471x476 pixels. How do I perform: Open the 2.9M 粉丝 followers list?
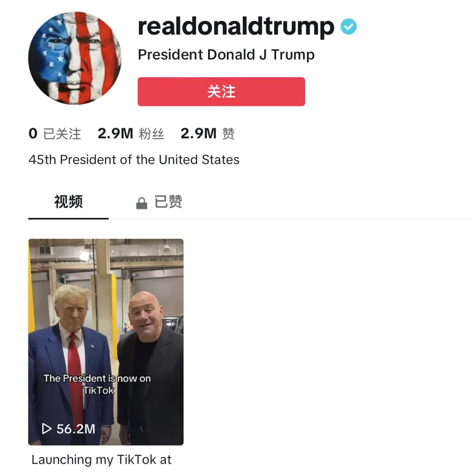coord(131,133)
